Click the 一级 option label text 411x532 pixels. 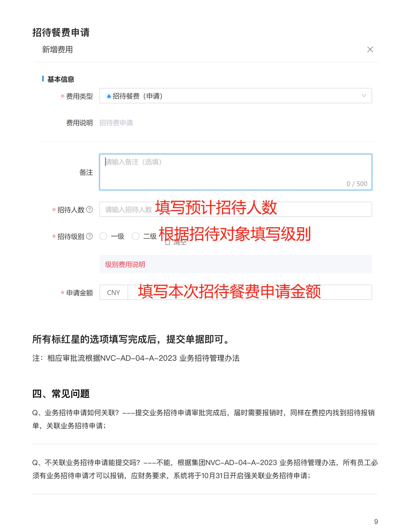[x=118, y=236]
